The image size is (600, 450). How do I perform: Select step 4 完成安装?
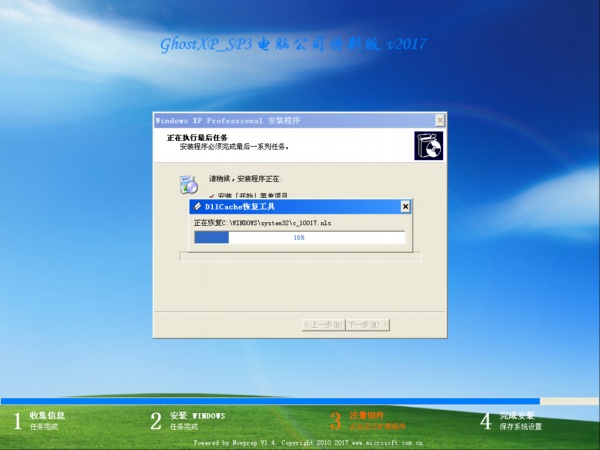tap(511, 421)
